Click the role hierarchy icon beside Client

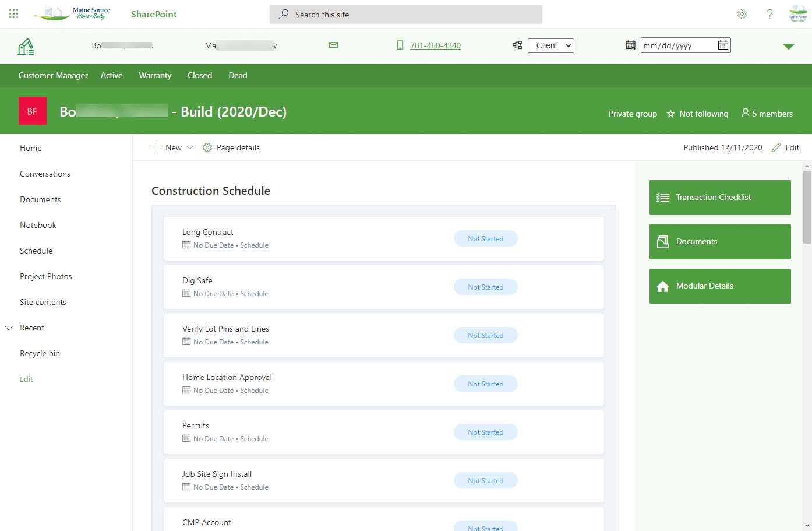click(517, 45)
